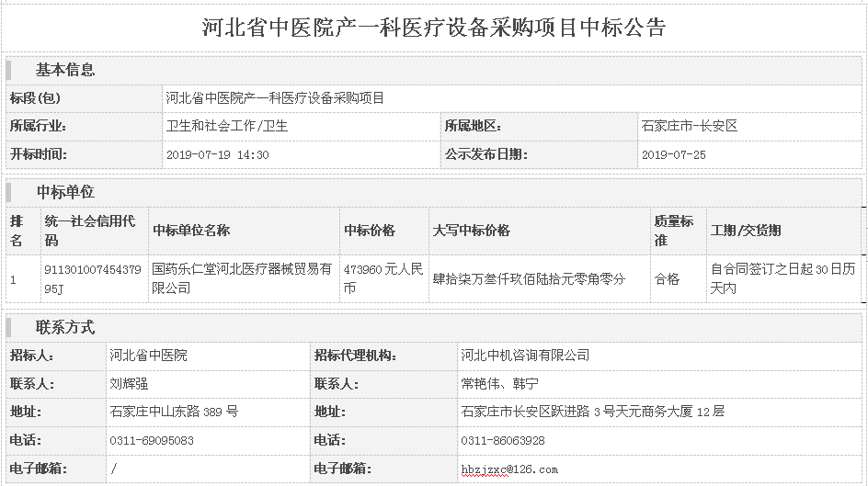Select the 基本信息 section header

[64, 70]
